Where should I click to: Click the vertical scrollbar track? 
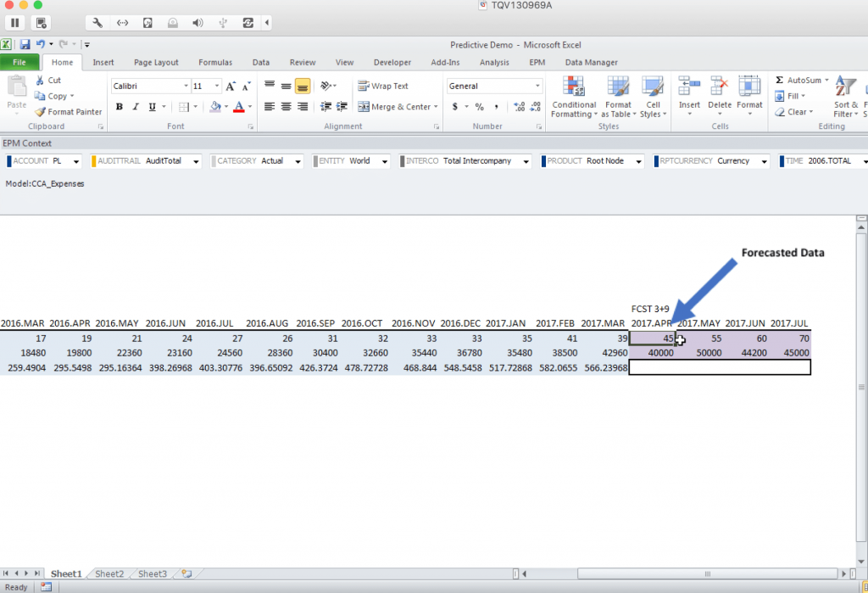pos(861,388)
